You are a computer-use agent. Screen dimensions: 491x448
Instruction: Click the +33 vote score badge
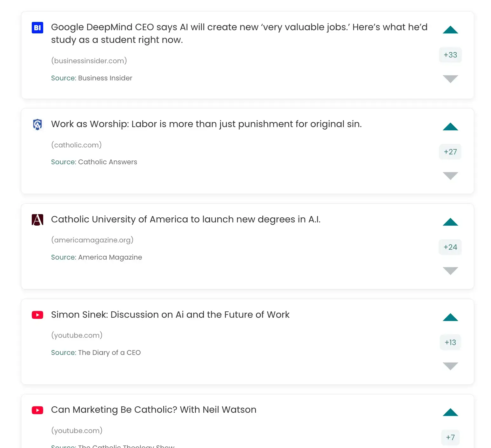450,55
